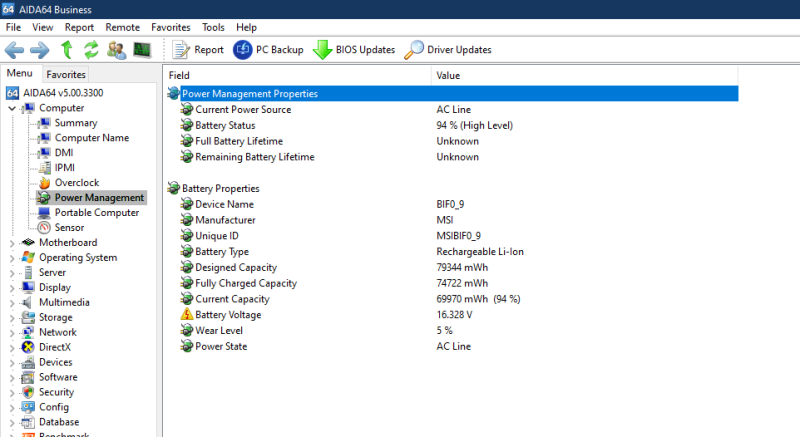Viewport: 800px width, 437px height.
Task: Click the Field column header
Action: (298, 75)
